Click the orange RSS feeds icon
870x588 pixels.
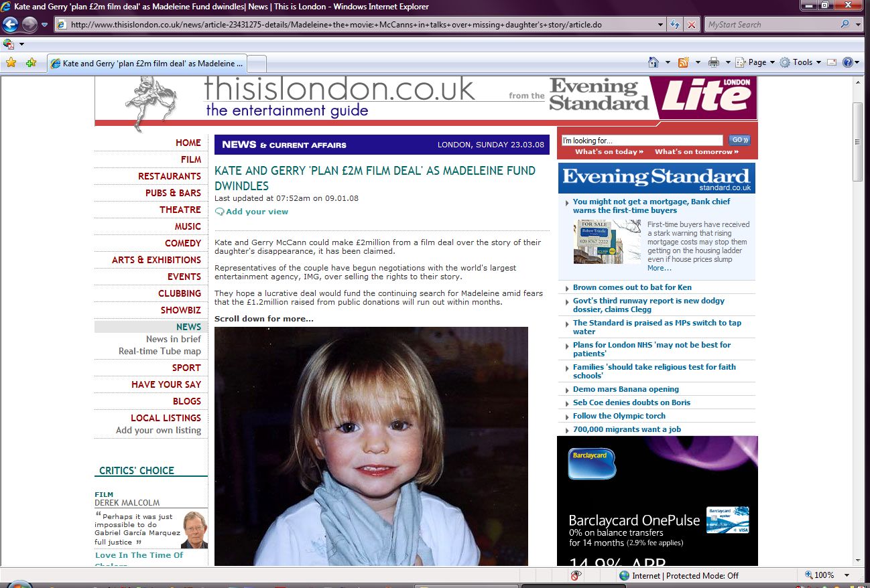point(684,62)
